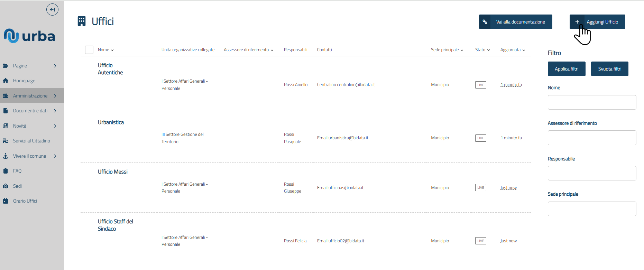Click the Servizi al Cittadino icon
Screen dimensions: 644x270
pyautogui.click(x=6, y=141)
